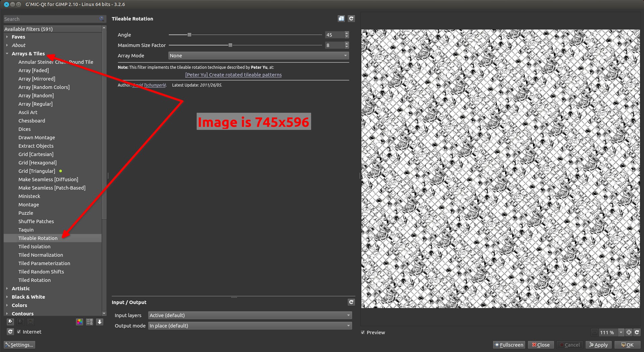Click the update filters refresh icon beside Internet
The image size is (644, 352).
[x=10, y=332]
